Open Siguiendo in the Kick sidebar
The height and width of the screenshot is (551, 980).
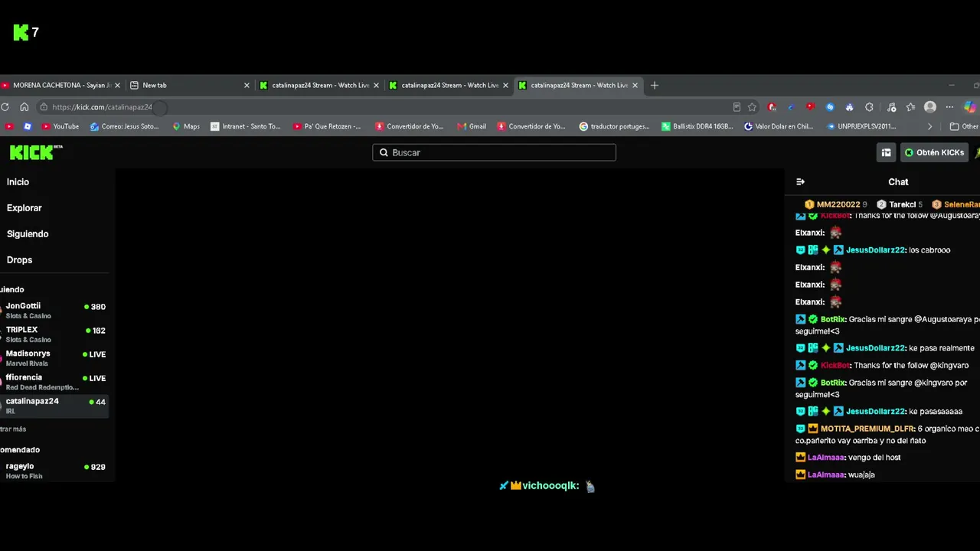click(x=28, y=234)
